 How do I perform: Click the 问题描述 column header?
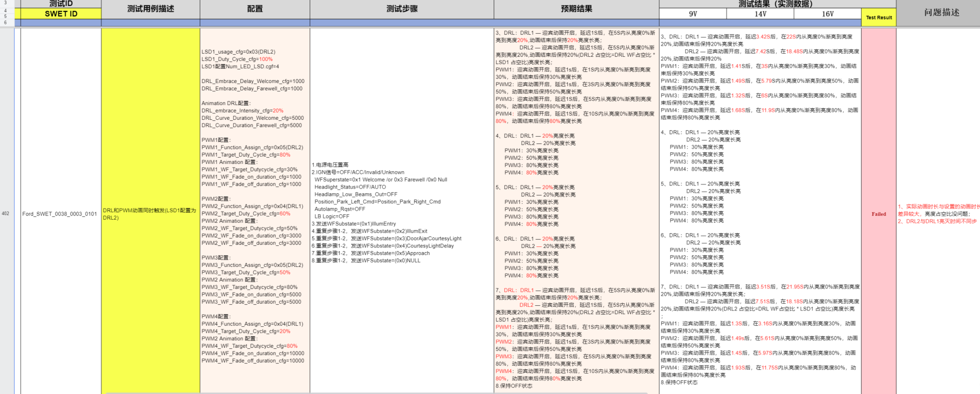[x=941, y=13]
